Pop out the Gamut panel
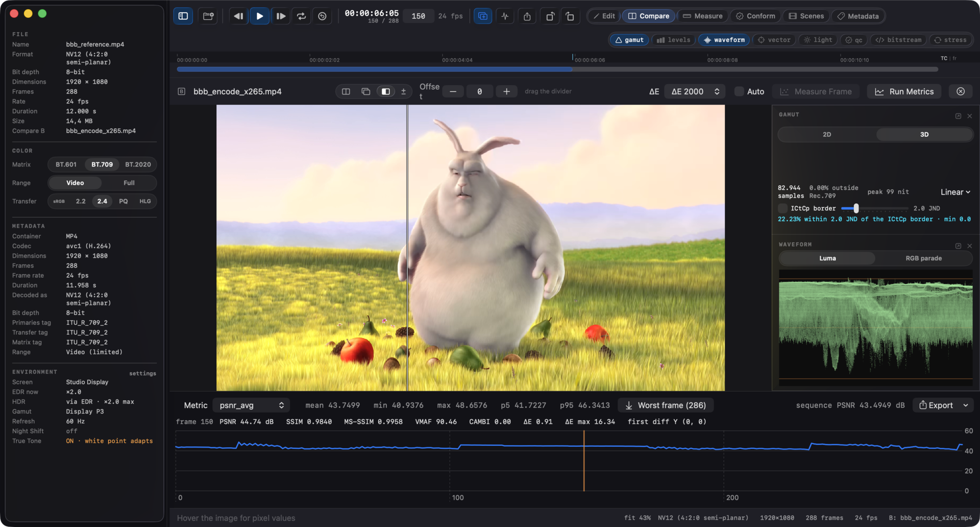 click(958, 116)
